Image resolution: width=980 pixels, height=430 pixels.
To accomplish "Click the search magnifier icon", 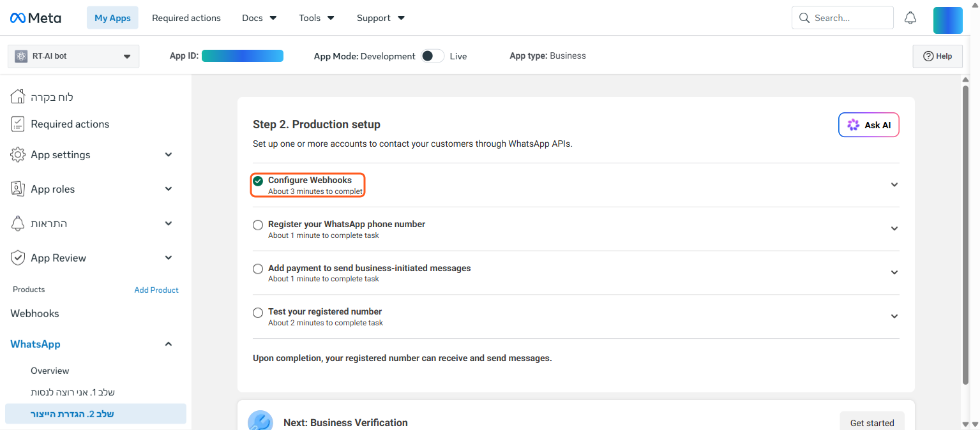I will (x=804, y=18).
